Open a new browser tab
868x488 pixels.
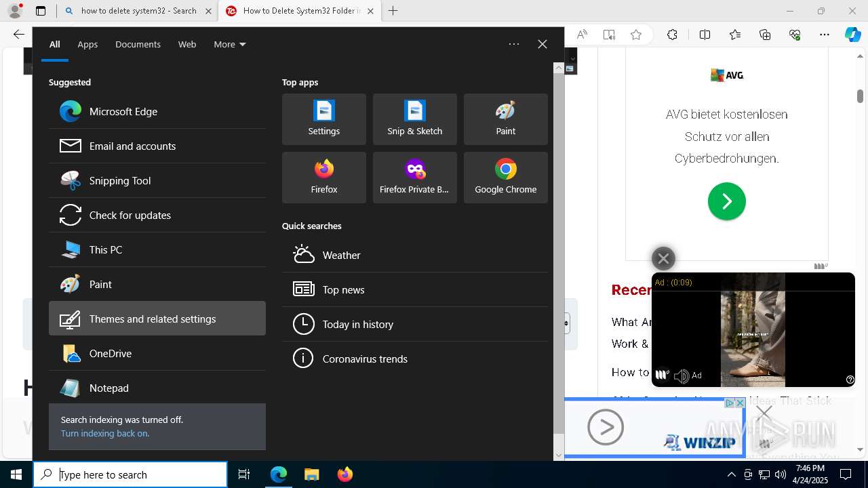tap(393, 11)
